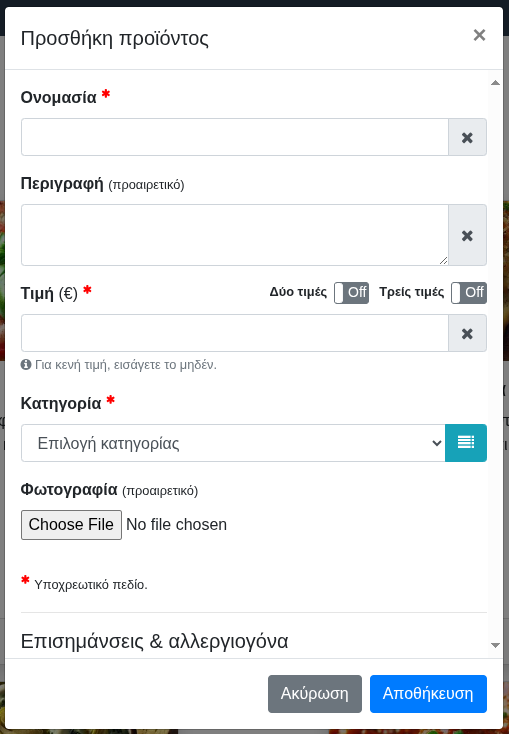Close the Προσθήκη προϊόντος dialog
The height and width of the screenshot is (734, 509).
[479, 35]
